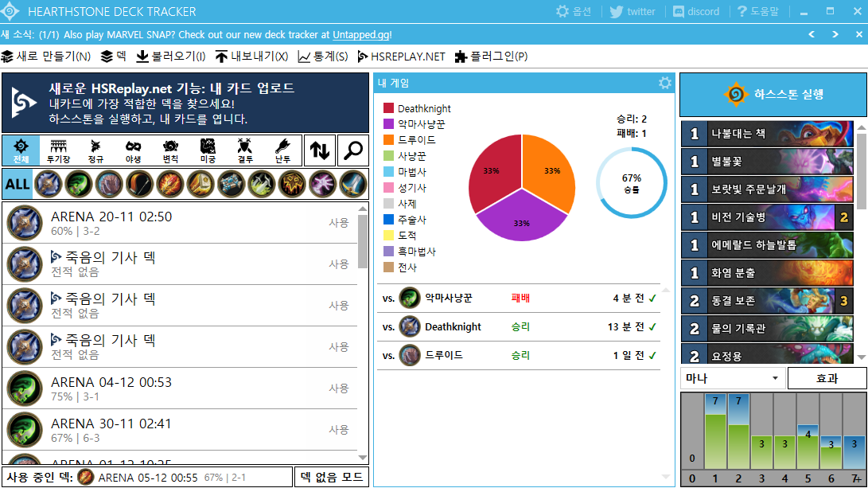868x488 pixels.
Task: Dismiss the news banner
Action: pyautogui.click(x=858, y=34)
